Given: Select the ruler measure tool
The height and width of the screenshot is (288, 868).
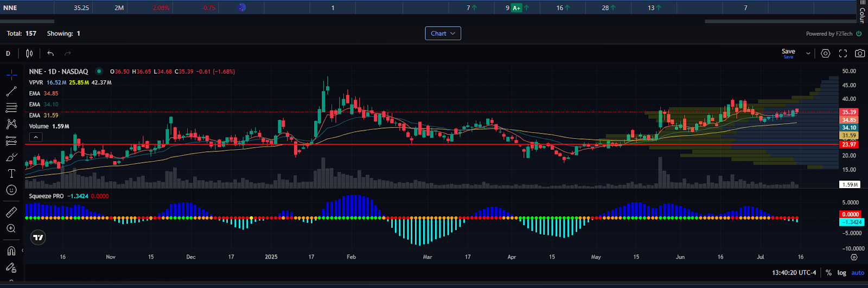Looking at the screenshot, I should (11, 212).
